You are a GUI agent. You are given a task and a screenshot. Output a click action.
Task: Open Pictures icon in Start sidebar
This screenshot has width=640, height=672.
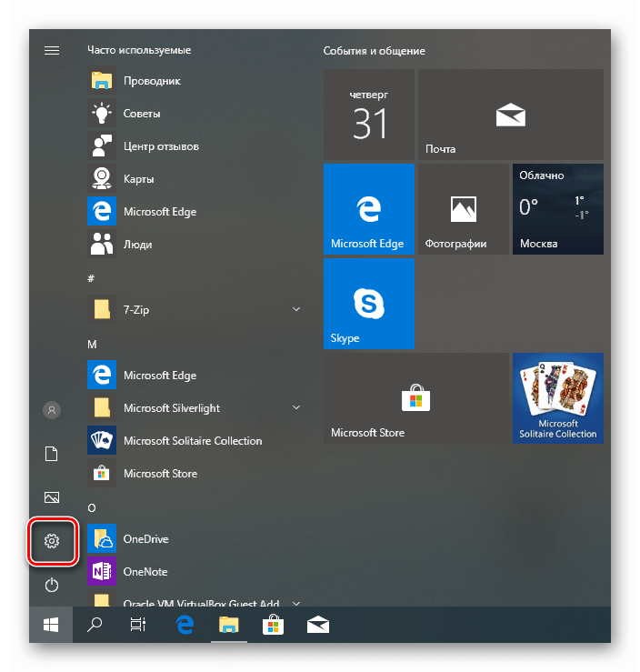pyautogui.click(x=52, y=497)
